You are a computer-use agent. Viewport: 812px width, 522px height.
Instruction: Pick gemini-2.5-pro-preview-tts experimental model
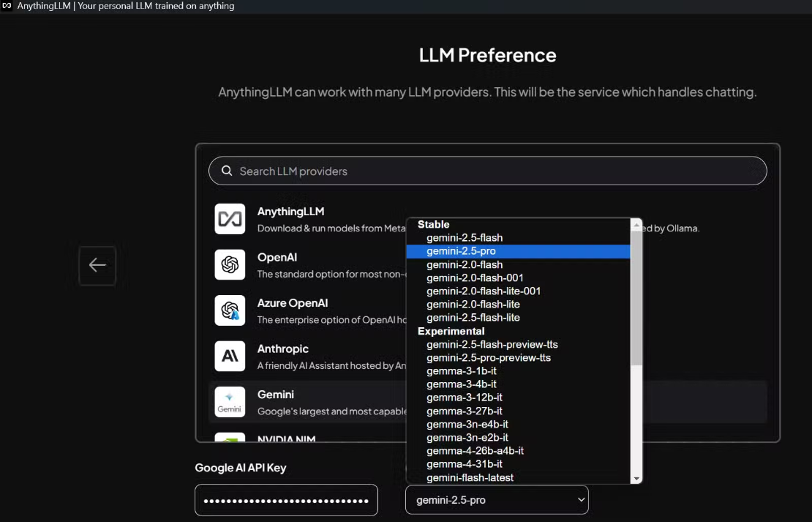[519, 358]
